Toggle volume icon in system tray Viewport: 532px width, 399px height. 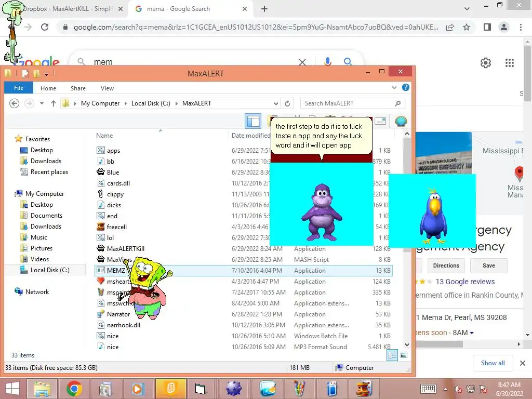click(x=458, y=389)
